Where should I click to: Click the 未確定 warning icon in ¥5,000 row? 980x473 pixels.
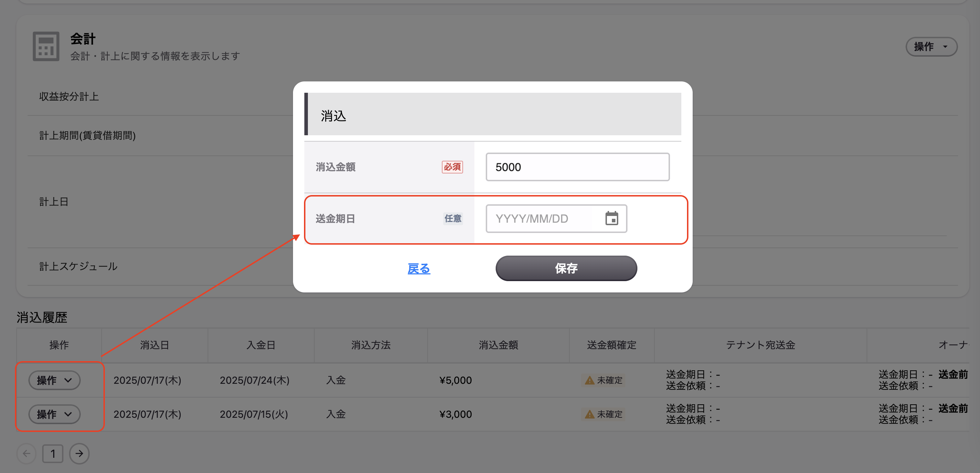(x=589, y=380)
